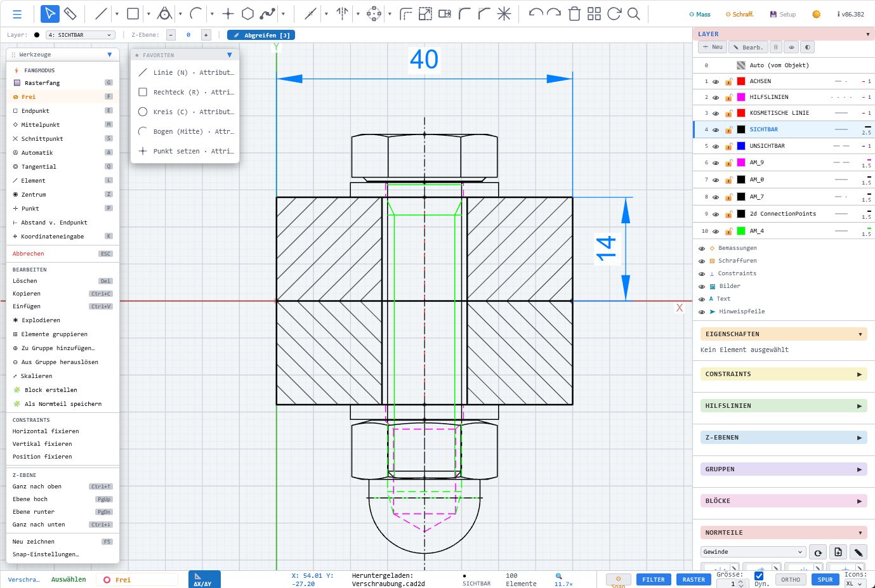Select the arc drawing tool
The width and height of the screenshot is (875, 588).
(196, 13)
